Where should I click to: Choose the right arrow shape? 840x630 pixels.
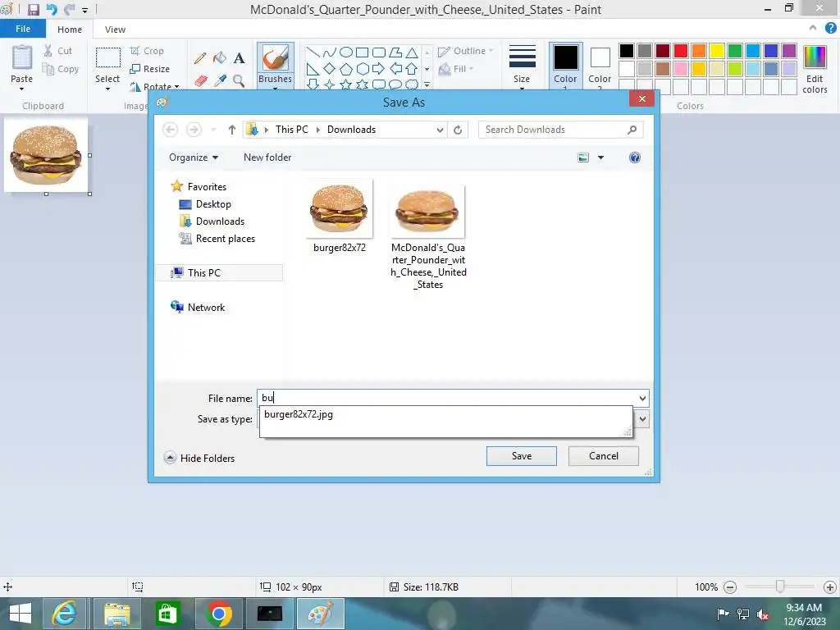tap(379, 69)
